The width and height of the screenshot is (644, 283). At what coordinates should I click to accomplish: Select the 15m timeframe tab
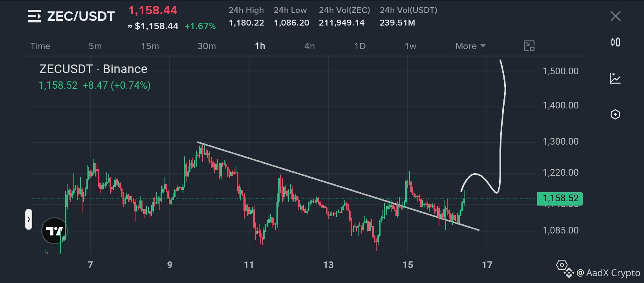click(150, 46)
